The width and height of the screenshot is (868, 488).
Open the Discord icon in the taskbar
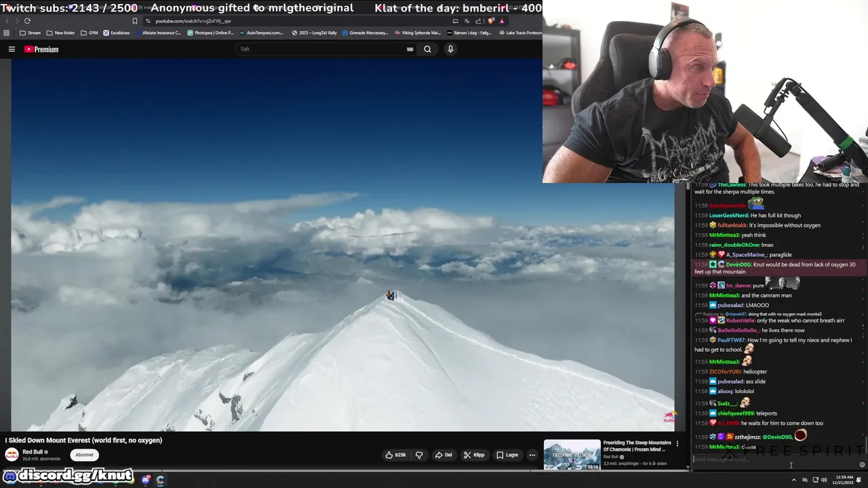[146, 480]
